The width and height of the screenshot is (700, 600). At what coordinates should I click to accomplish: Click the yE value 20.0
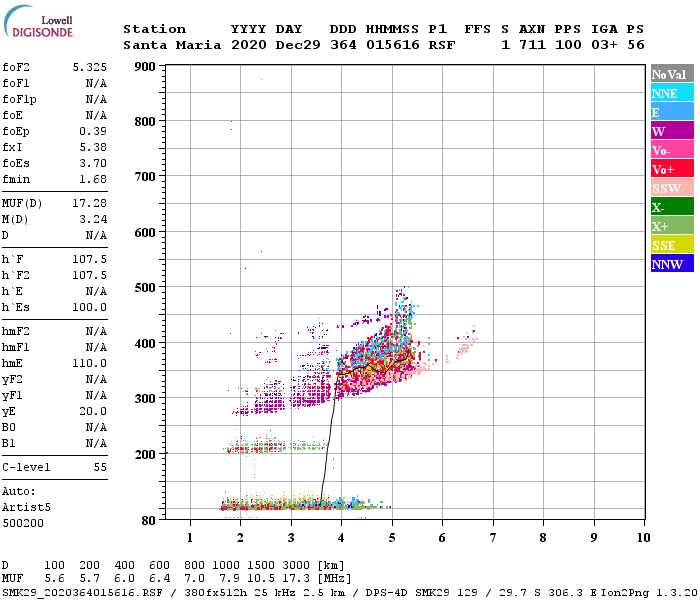(x=93, y=411)
